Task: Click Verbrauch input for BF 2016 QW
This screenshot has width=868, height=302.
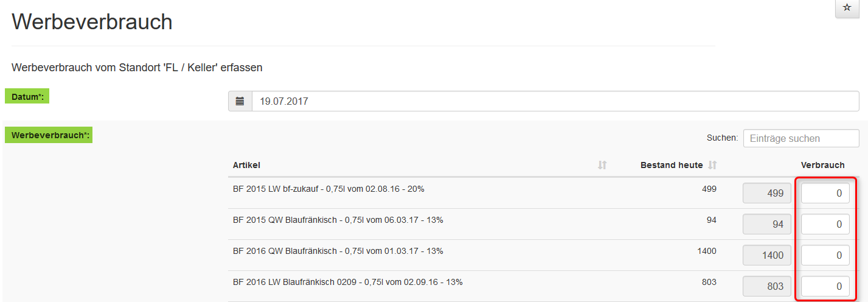Action: (825, 255)
